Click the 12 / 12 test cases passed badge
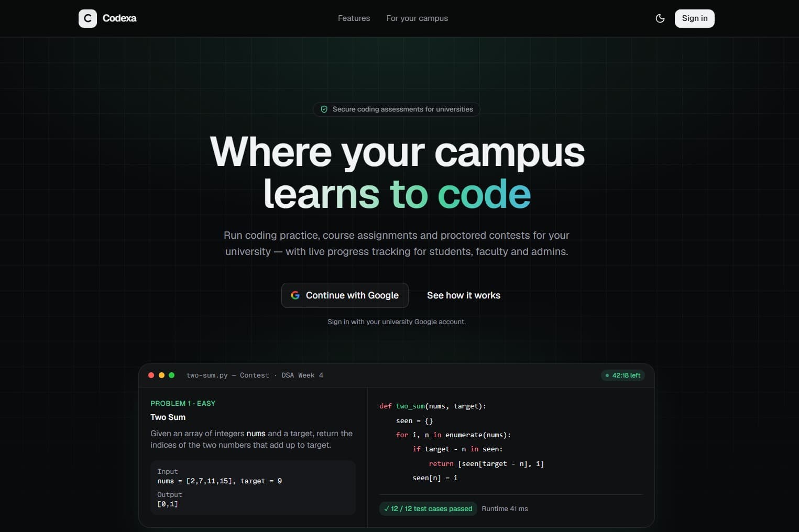 [x=428, y=508]
